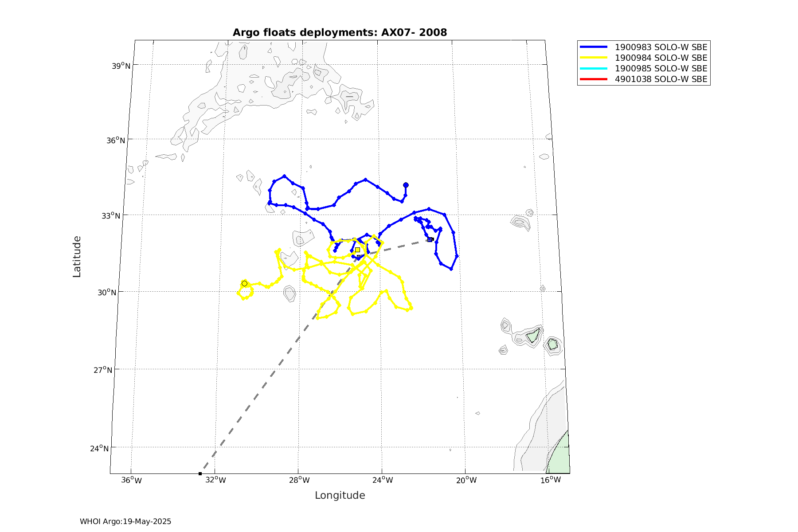Image resolution: width=798 pixels, height=532 pixels.
Task: Select legend label 1900985 SOLO-W SBE
Action: (x=661, y=68)
